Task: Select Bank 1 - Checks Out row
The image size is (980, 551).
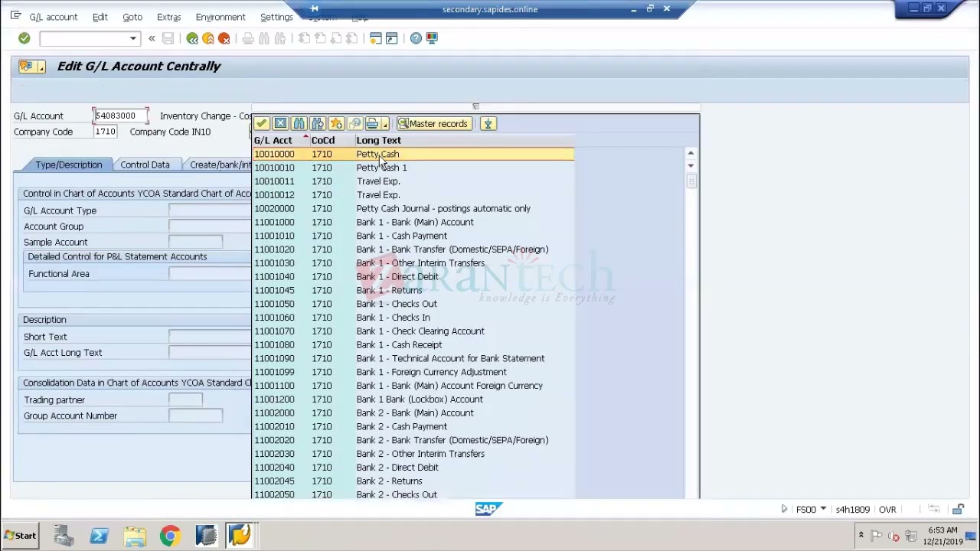Action: [413, 304]
